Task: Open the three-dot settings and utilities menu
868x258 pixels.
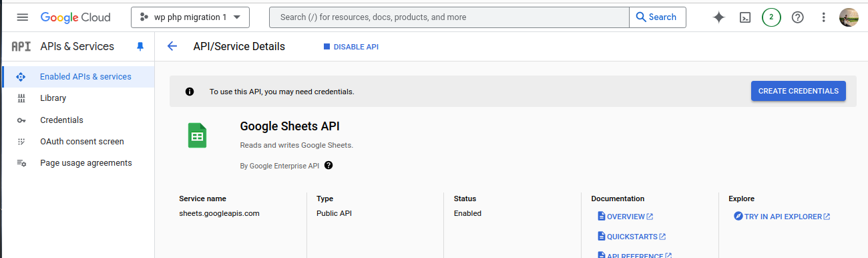Action: click(x=824, y=17)
